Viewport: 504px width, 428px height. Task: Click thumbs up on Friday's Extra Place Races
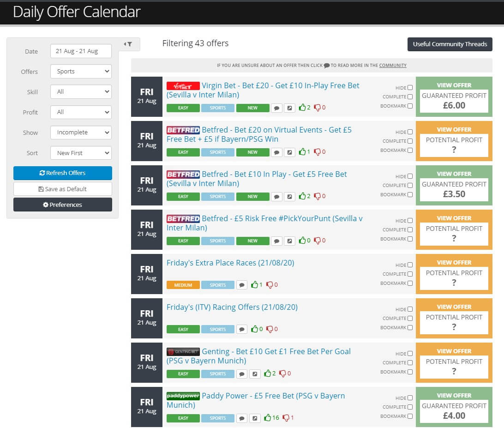coord(254,285)
